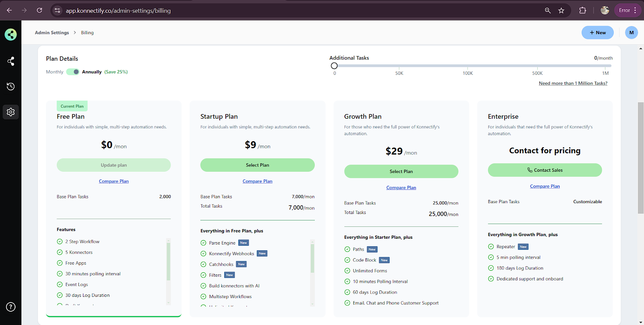The width and height of the screenshot is (644, 325).
Task: Open the help question mark icon
Action: pyautogui.click(x=11, y=307)
